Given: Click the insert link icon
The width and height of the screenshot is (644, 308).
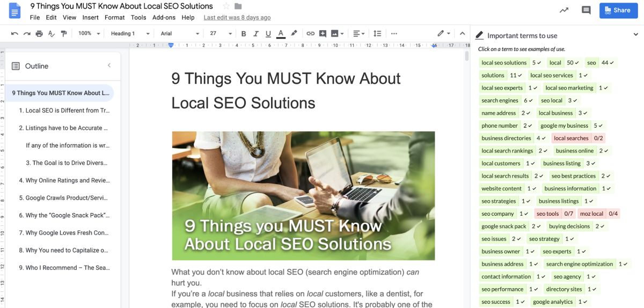Looking at the screenshot, I should point(310,33).
